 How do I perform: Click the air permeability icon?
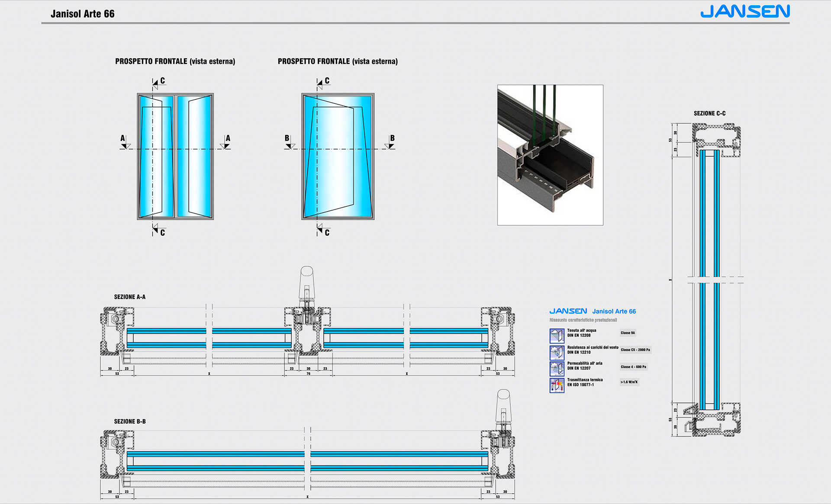pos(557,369)
